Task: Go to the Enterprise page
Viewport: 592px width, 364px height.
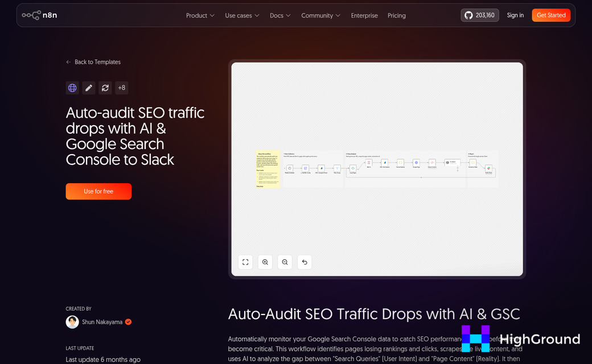Action: click(364, 15)
